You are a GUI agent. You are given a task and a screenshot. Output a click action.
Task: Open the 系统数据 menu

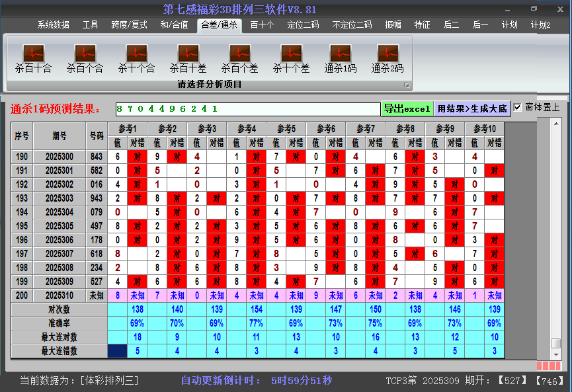(53, 25)
